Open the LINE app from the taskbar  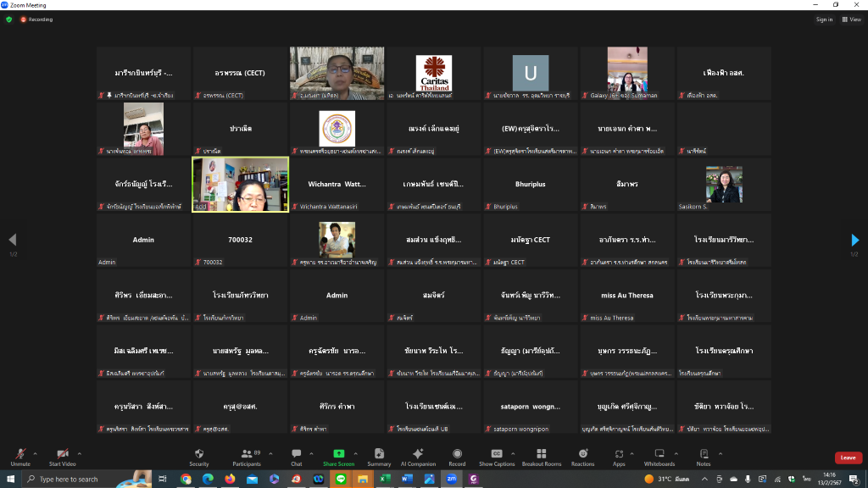[x=341, y=480]
